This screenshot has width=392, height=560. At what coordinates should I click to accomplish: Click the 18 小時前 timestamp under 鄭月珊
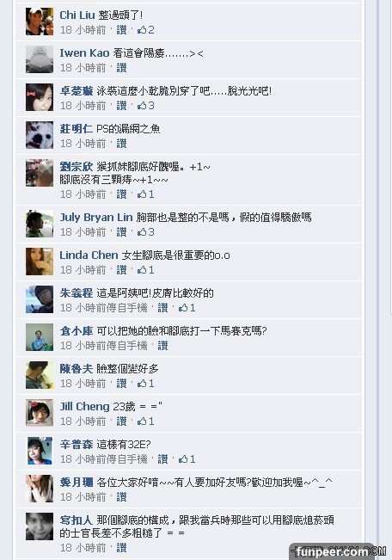tap(83, 497)
